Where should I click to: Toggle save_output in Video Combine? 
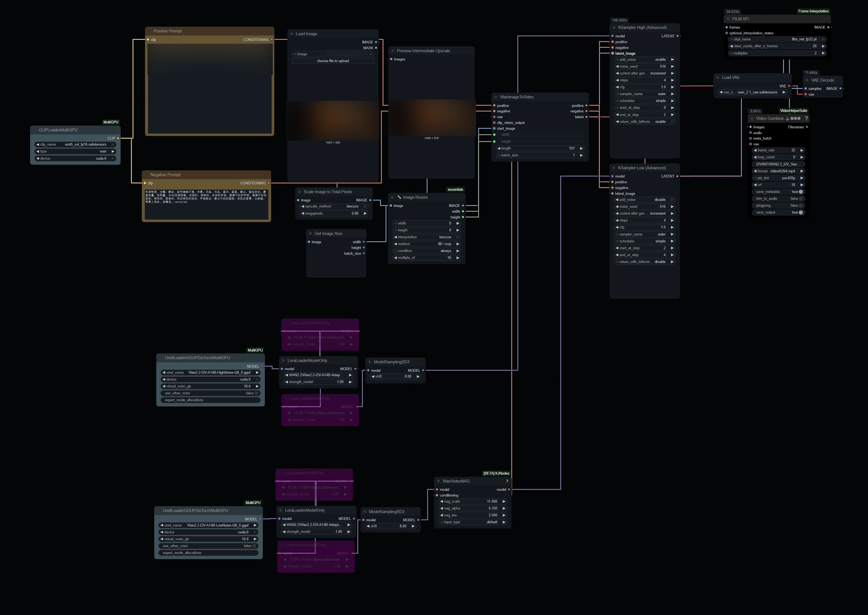click(778, 212)
